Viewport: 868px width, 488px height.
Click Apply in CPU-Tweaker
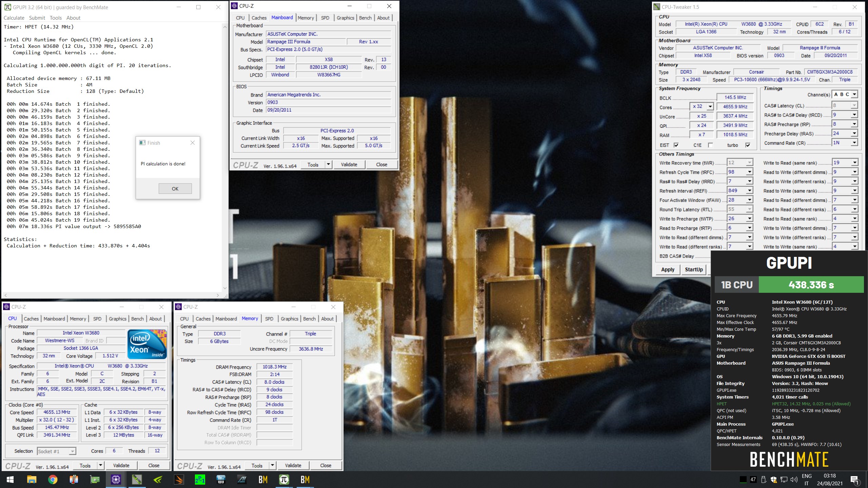[x=668, y=269]
